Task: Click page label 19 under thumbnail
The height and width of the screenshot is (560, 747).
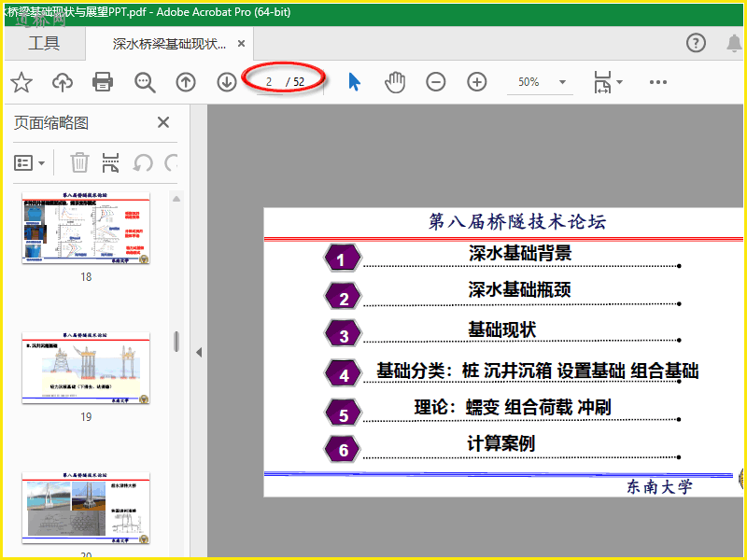Action: pos(86,416)
